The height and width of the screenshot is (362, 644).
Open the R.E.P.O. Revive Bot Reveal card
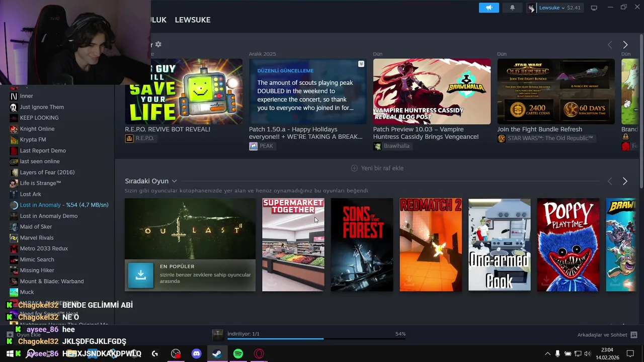coord(184,92)
